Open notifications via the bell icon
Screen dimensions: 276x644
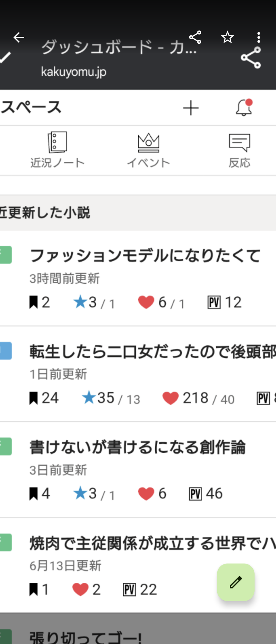pyautogui.click(x=244, y=107)
